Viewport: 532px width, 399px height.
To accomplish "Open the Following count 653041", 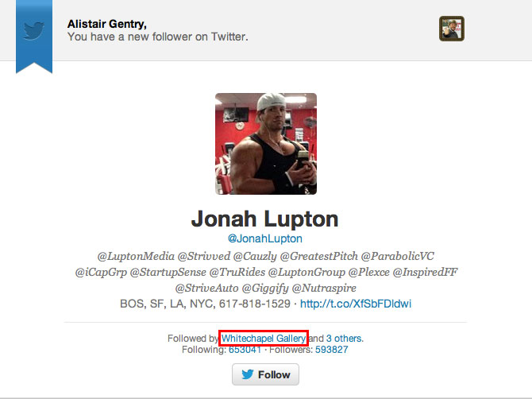I will tap(245, 350).
